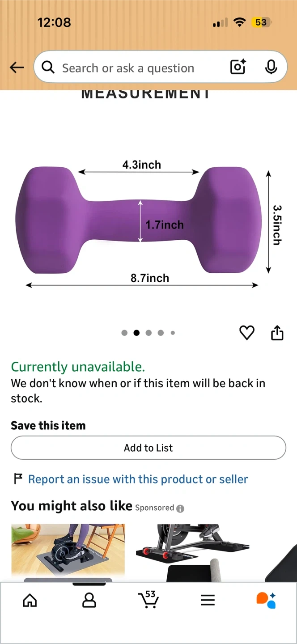Open Report an issue with product link
This screenshot has width=297, height=644.
[138, 479]
